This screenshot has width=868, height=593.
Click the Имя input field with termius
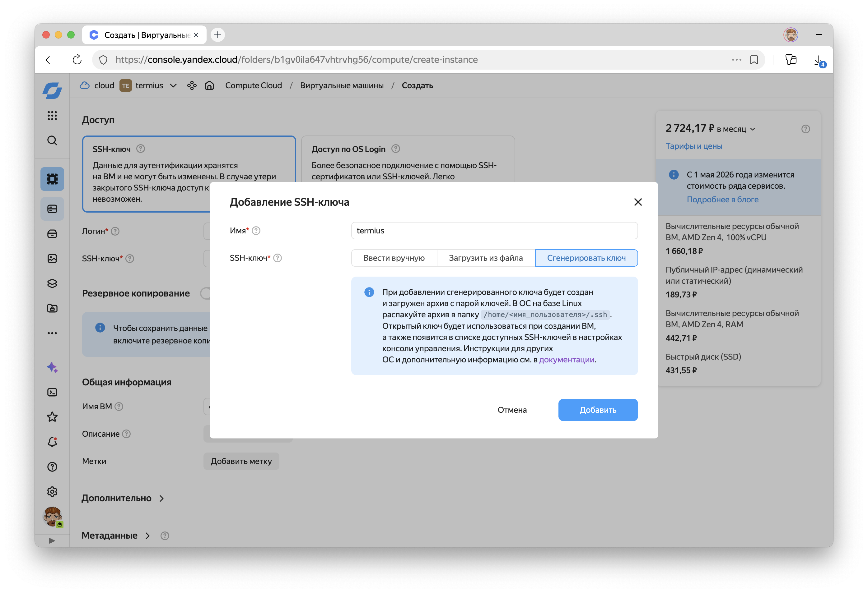pos(494,231)
